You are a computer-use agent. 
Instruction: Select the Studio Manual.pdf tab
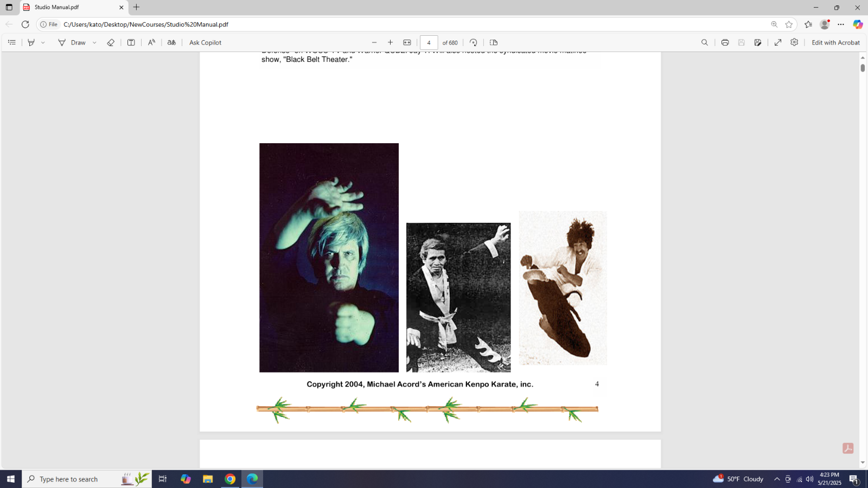[74, 8]
